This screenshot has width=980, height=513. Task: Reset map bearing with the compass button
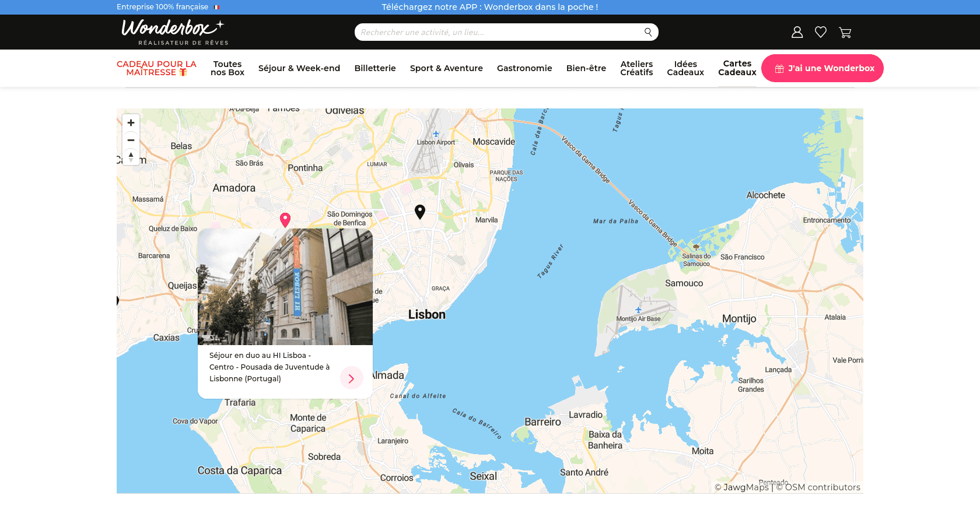(x=131, y=157)
